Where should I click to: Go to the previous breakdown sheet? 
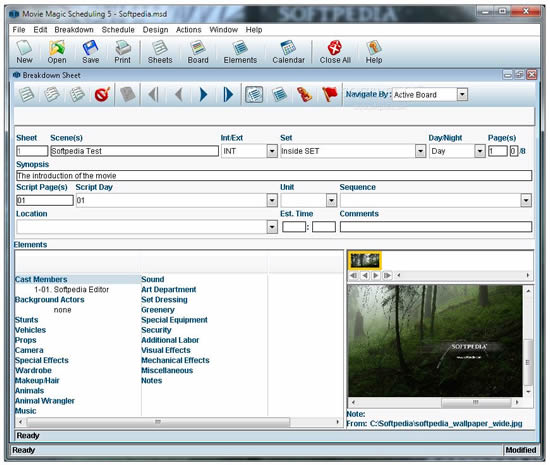coord(179,94)
